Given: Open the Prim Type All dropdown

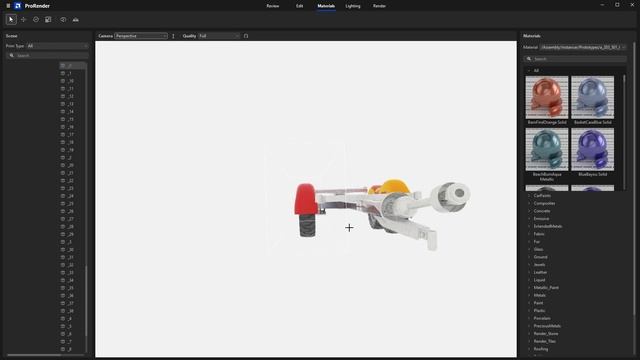Looking at the screenshot, I should click(x=57, y=46).
